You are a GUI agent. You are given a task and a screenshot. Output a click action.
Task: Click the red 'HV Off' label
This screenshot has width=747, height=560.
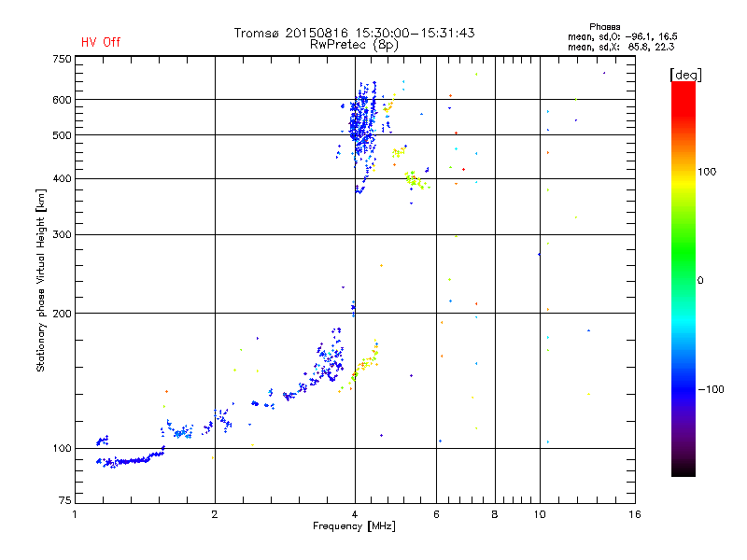click(101, 42)
